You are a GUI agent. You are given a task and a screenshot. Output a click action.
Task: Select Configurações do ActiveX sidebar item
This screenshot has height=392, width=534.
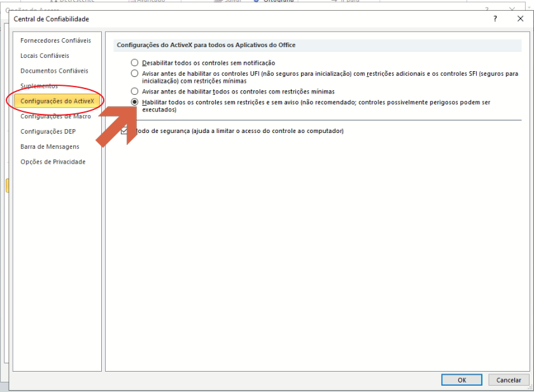(57, 101)
